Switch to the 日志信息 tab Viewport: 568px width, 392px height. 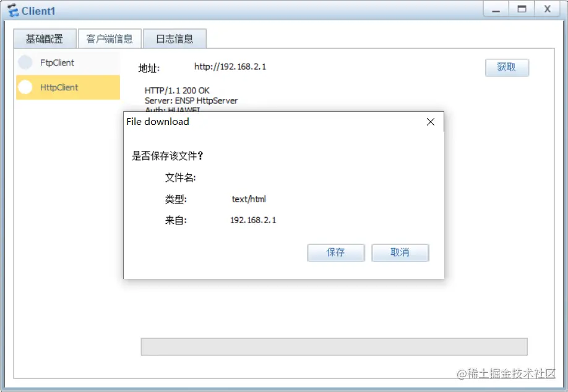point(174,39)
